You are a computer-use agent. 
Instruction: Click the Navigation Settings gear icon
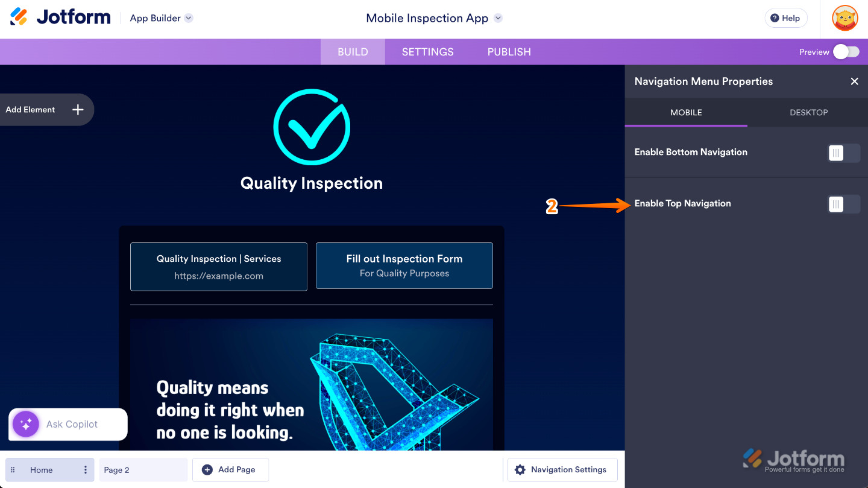[x=520, y=470]
